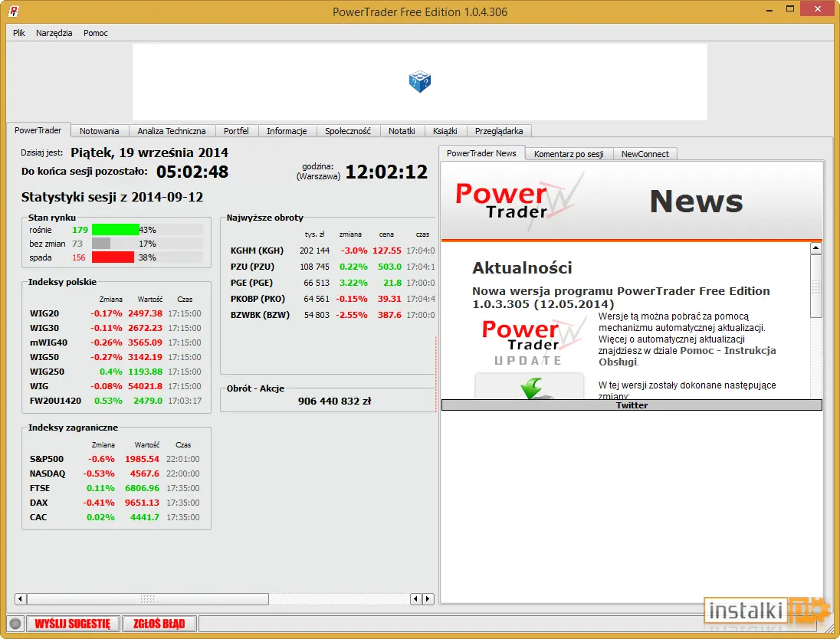Image resolution: width=840 pixels, height=639 pixels.
Task: Click the NASDAQ index row
Action: (115, 474)
